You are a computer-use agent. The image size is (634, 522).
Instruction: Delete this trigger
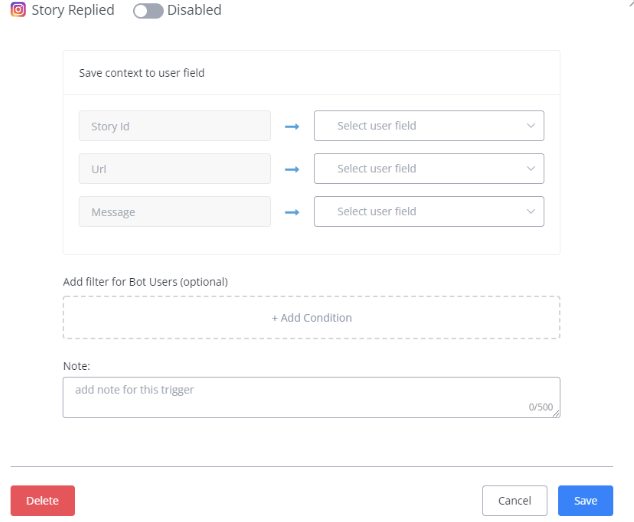point(42,501)
